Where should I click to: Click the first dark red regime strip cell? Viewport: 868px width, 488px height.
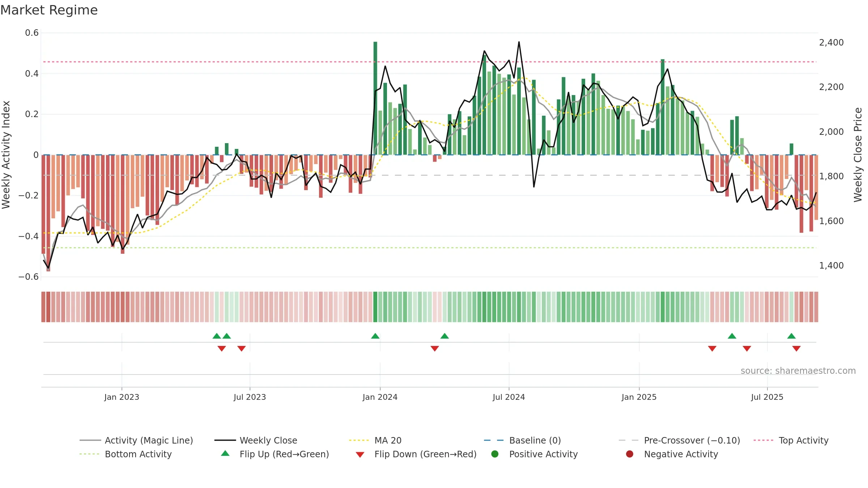click(x=43, y=307)
